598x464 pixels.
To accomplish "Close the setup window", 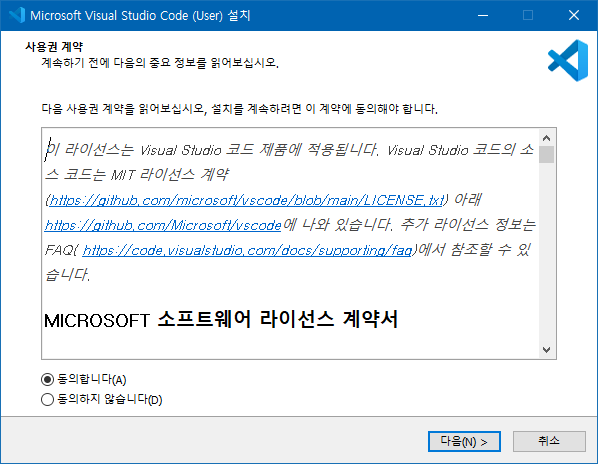I will click(574, 16).
